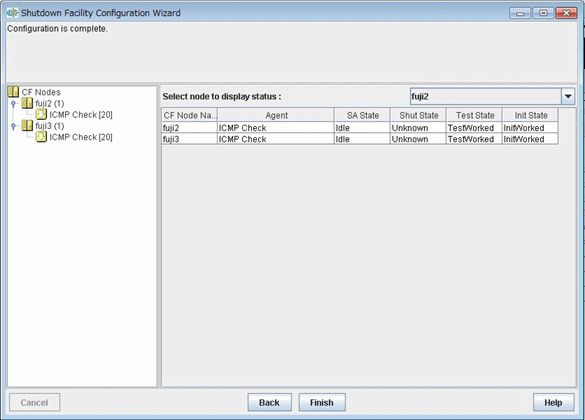
Task: Select the fuji3 row in status table
Action: (x=360, y=139)
